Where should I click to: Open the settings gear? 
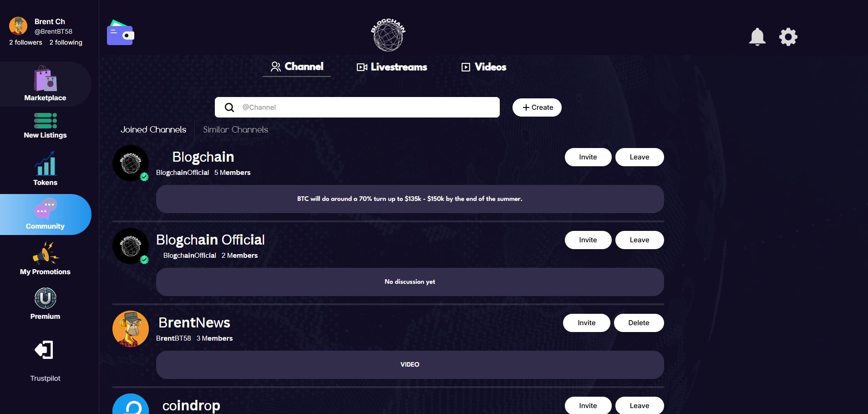pyautogui.click(x=788, y=37)
